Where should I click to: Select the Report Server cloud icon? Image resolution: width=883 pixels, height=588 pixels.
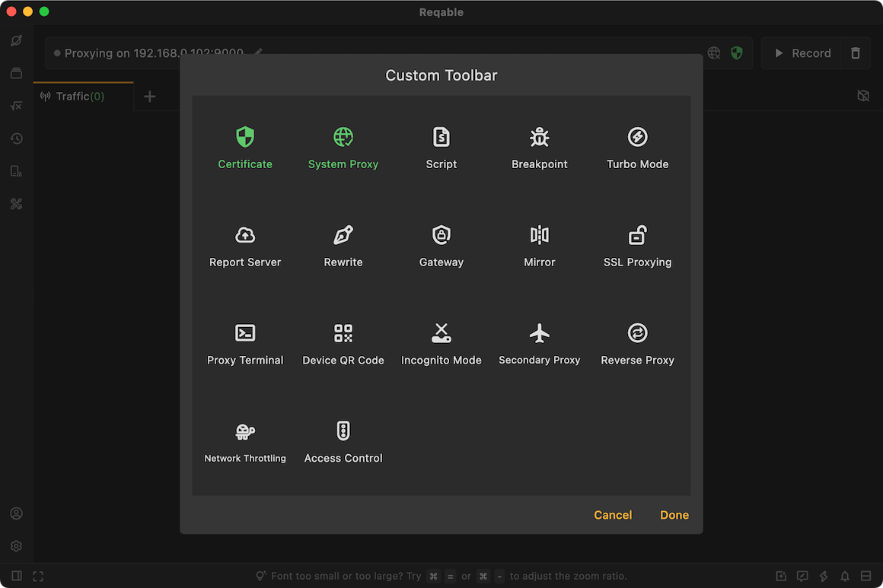click(x=245, y=234)
